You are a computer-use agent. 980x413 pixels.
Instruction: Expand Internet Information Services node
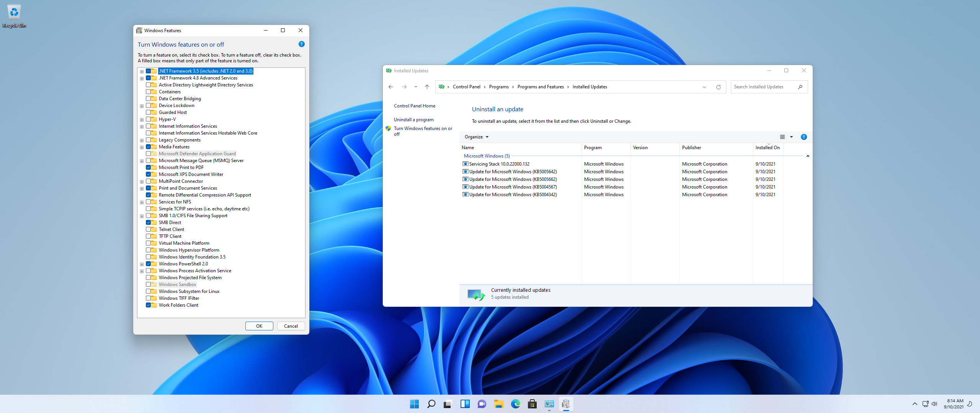click(142, 127)
